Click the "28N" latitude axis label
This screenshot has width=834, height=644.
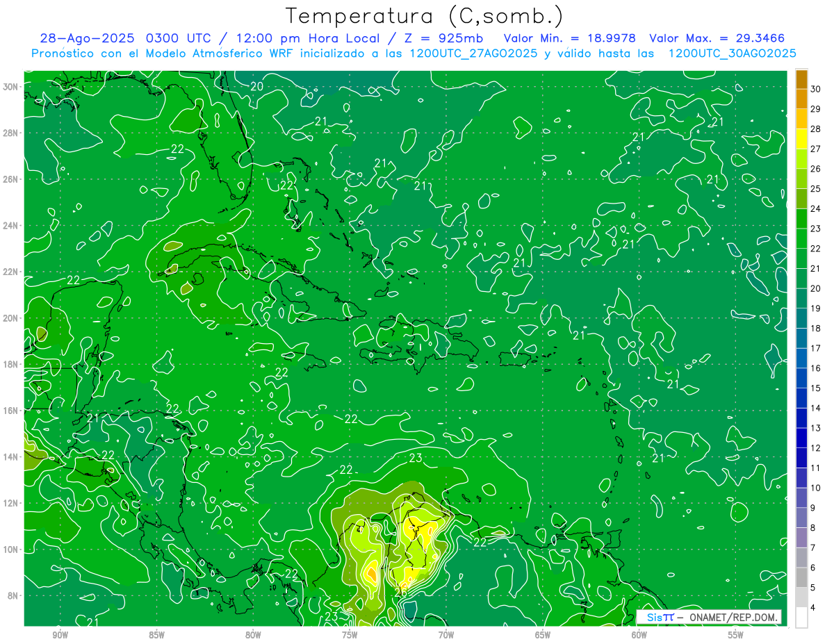(10, 133)
